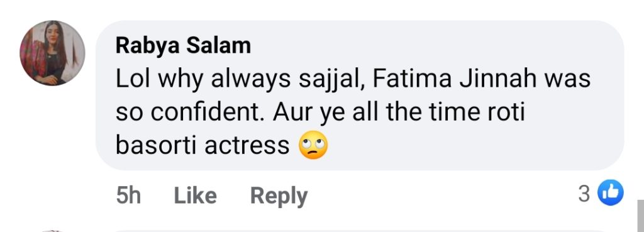
Task: Like Rabya Salam's comment
Action: [x=195, y=196]
